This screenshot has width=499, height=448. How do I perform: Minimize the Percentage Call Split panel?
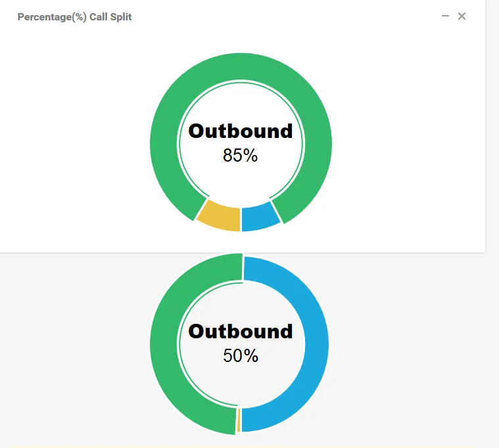click(x=445, y=16)
